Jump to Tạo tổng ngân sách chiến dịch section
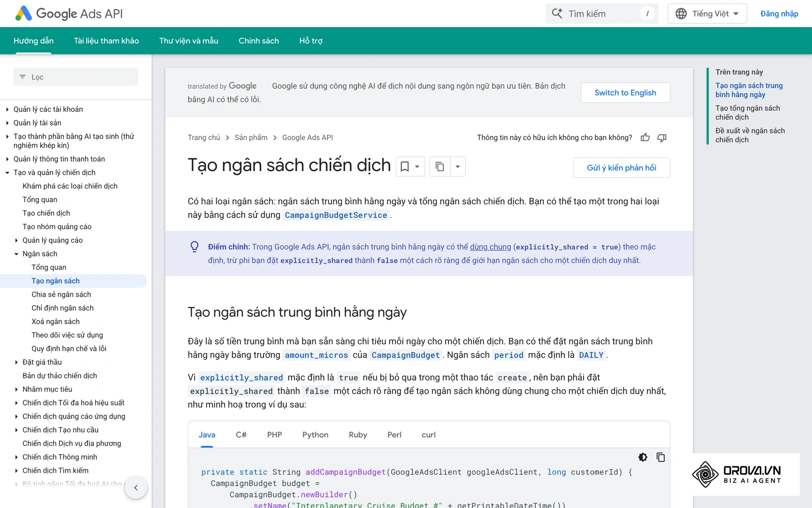Viewport: 812px width, 508px height. pyautogui.click(x=748, y=113)
